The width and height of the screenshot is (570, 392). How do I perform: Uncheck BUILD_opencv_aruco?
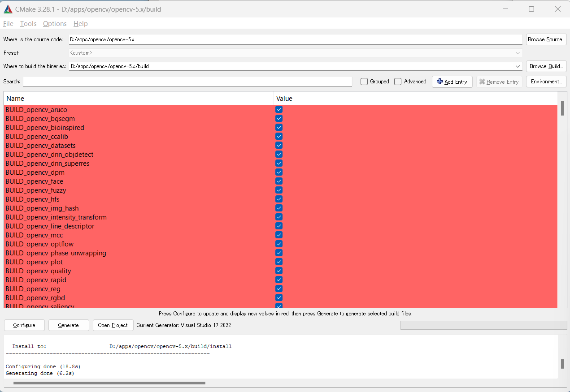tap(279, 109)
